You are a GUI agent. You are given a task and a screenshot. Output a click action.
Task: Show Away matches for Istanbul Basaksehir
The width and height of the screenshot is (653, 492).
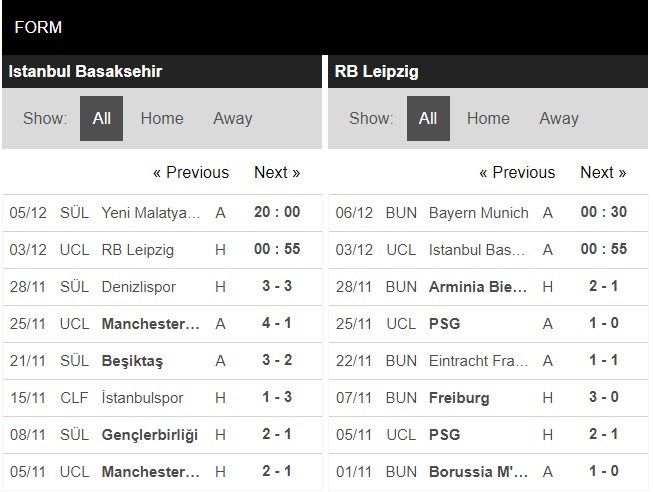232,118
